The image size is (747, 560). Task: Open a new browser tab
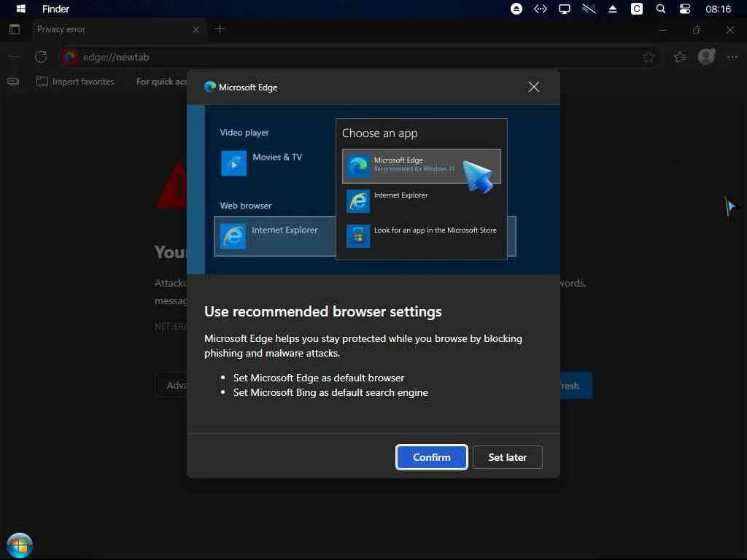(220, 29)
